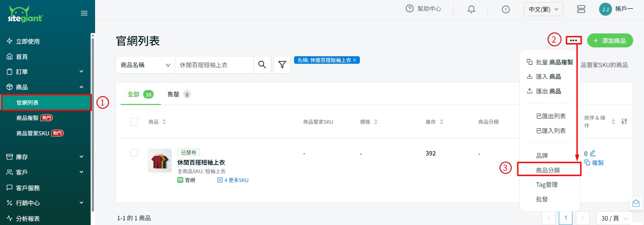Click the 添加商品 button

[x=610, y=41]
